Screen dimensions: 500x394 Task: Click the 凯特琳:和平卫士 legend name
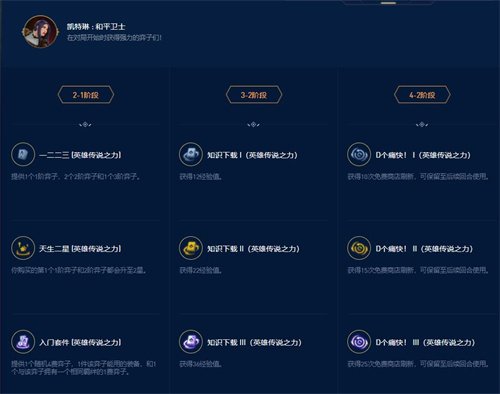click(x=96, y=27)
